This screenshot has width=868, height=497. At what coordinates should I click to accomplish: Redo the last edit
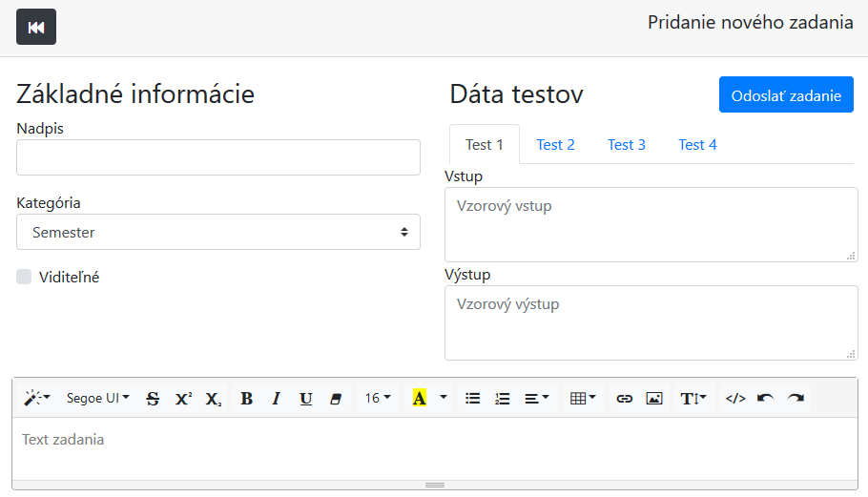796,398
